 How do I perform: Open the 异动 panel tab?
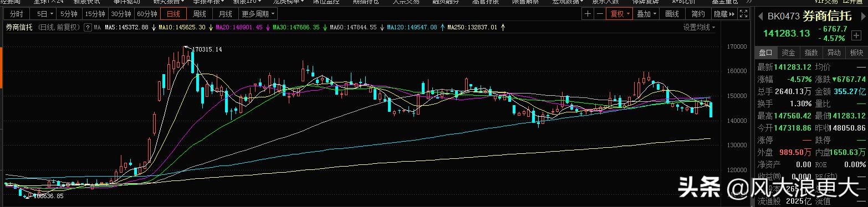click(x=834, y=53)
